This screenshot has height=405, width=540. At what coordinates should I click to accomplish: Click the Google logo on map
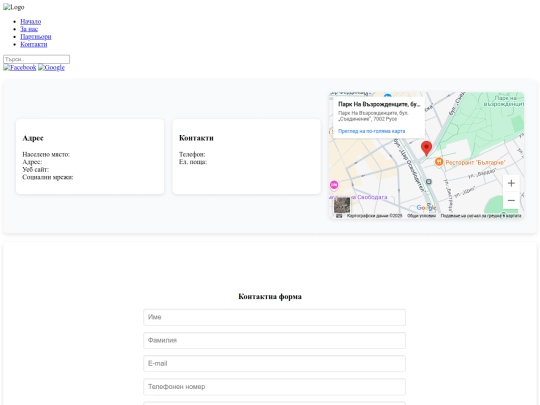tap(426, 208)
